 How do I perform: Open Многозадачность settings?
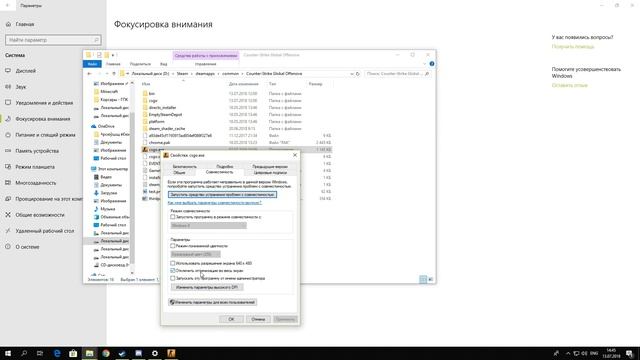(36, 183)
